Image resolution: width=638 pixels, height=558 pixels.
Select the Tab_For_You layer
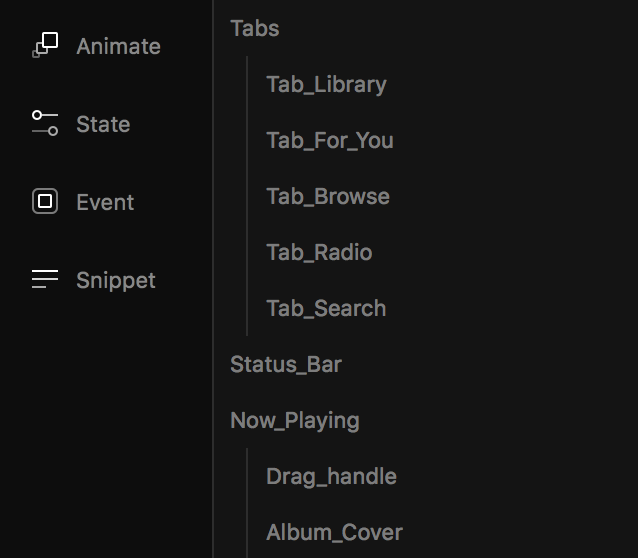pyautogui.click(x=330, y=140)
